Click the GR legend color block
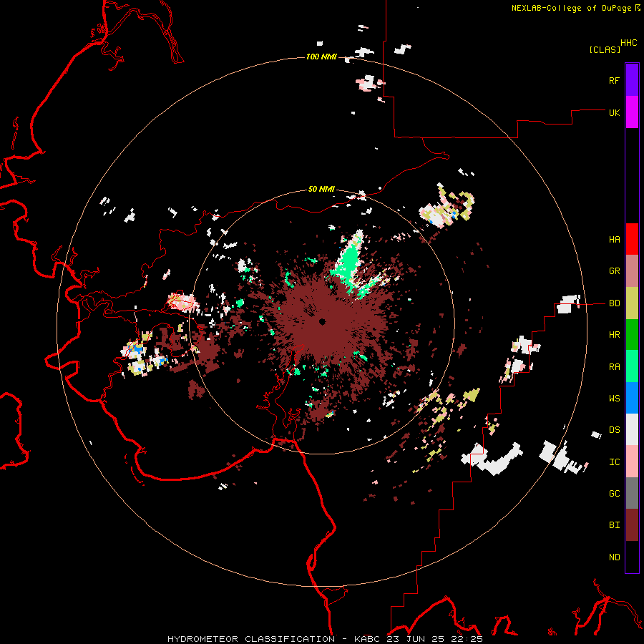 point(632,271)
